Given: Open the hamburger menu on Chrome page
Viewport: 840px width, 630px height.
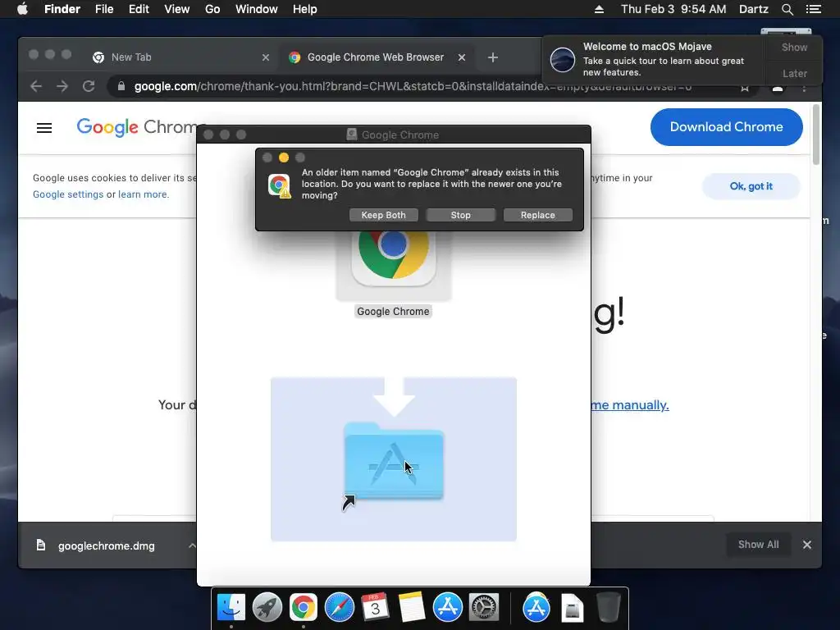Looking at the screenshot, I should (44, 128).
